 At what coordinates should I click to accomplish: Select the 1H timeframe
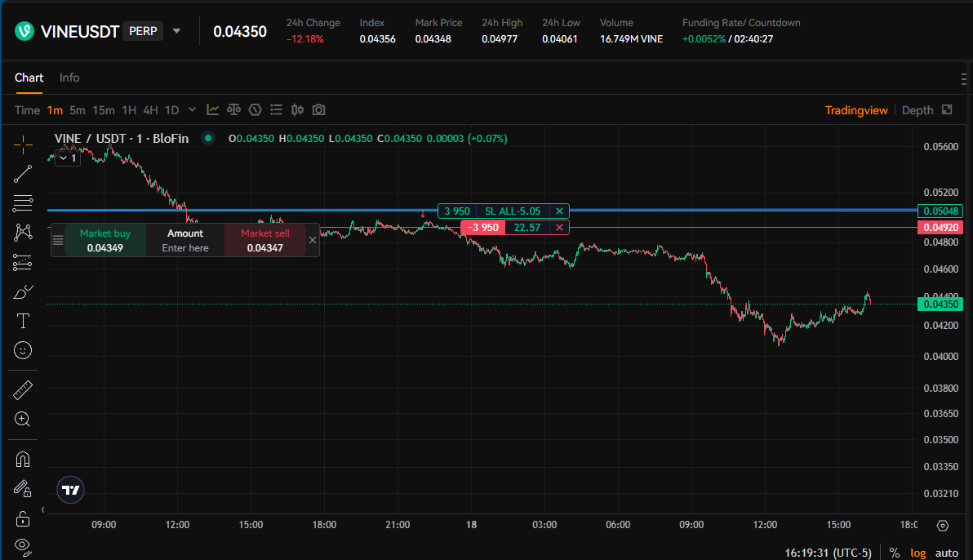[129, 110]
